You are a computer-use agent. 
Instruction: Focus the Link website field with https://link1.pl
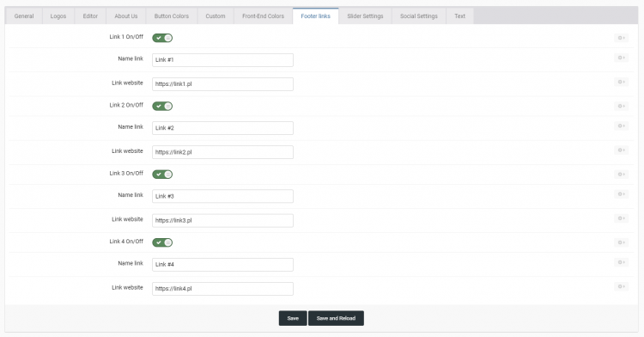tap(222, 84)
